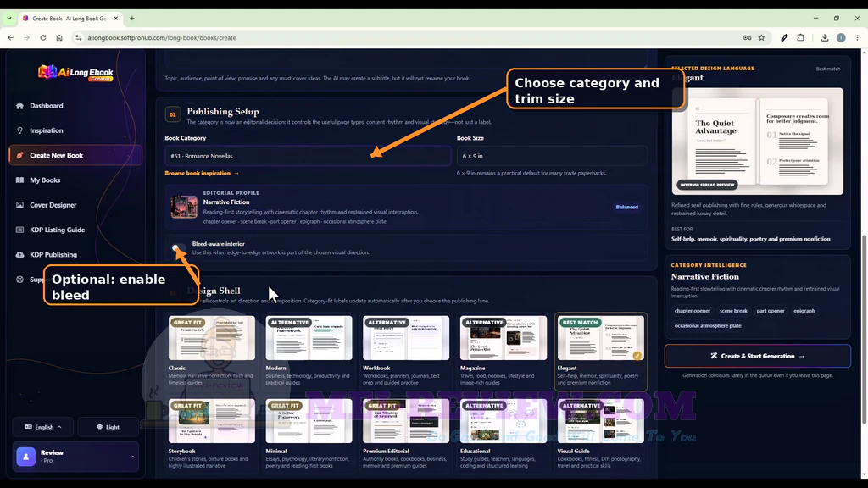Open the browser profile avatar
Image resolution: width=868 pixels, height=488 pixels.
tap(841, 37)
